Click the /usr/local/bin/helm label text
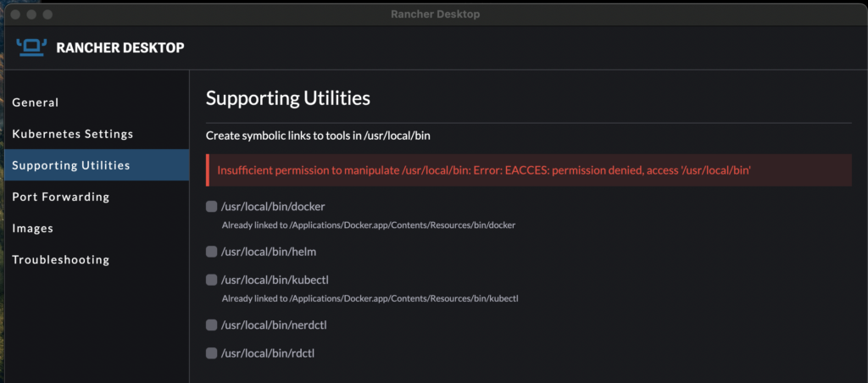Image resolution: width=868 pixels, height=383 pixels. click(x=269, y=252)
